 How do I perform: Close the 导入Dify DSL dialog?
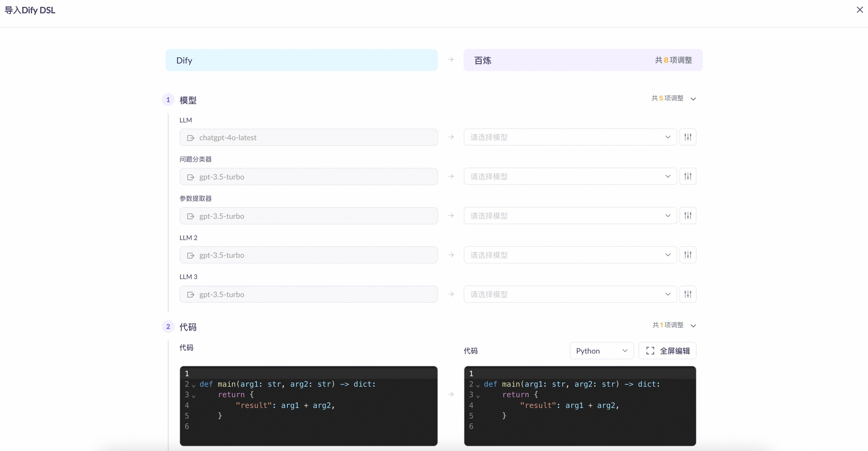[860, 10]
